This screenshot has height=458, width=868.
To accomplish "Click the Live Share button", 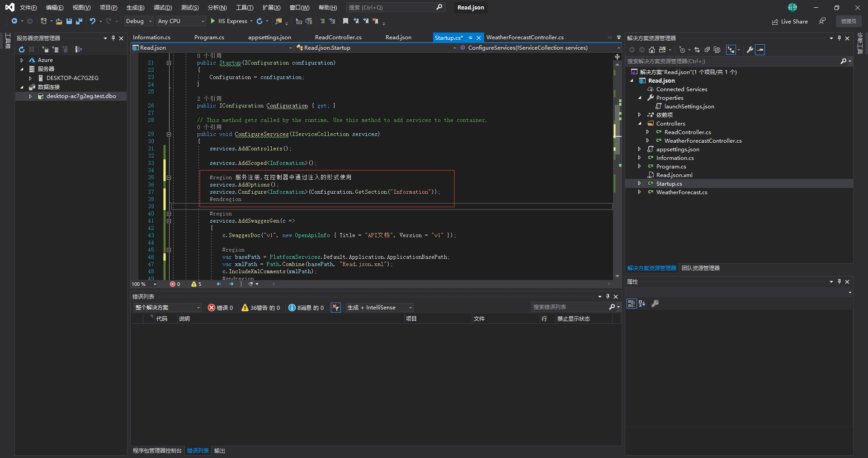I will point(790,21).
